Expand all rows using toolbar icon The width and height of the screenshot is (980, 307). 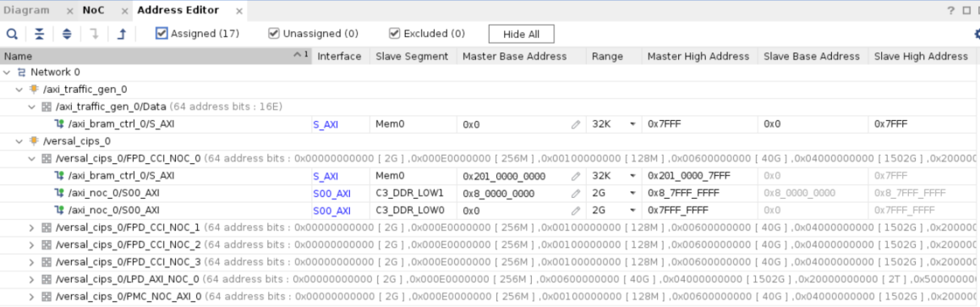click(67, 34)
